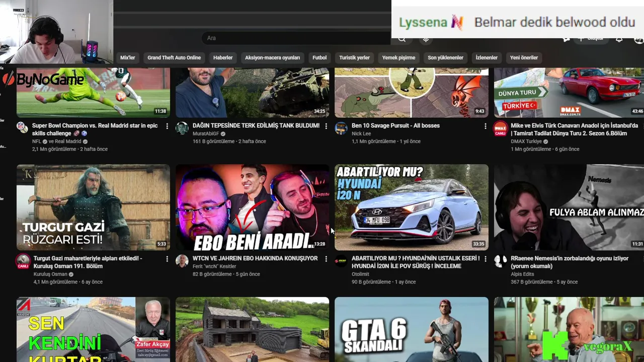Play the GTA 6 SKANDALI thumbnail
This screenshot has height=362, width=644.
coord(412,329)
